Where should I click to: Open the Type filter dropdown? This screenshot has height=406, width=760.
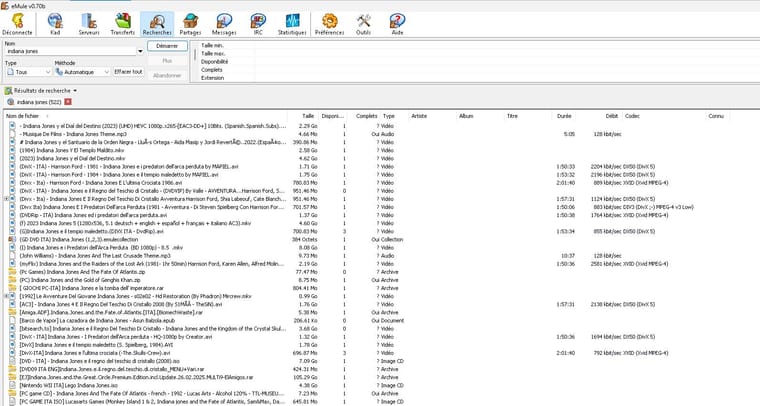46,72
